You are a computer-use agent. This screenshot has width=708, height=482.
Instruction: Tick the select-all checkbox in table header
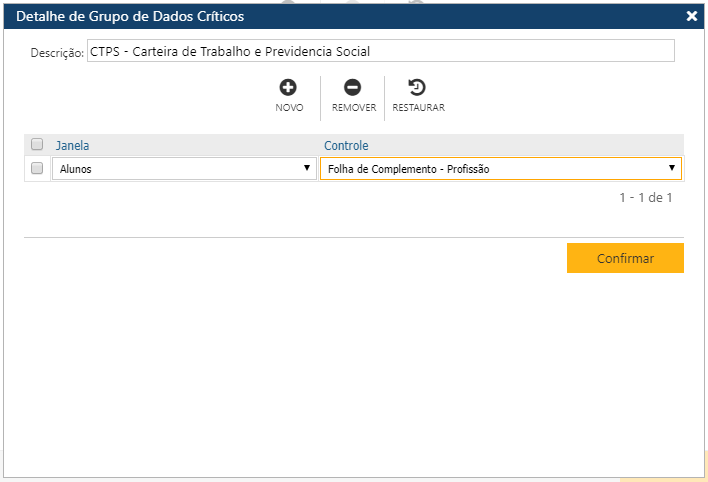click(x=37, y=144)
